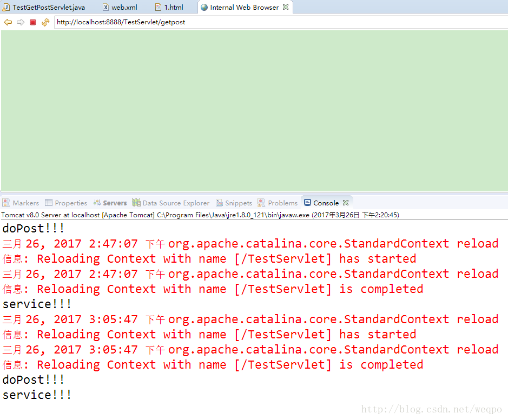The height and width of the screenshot is (420, 508).
Task: Click first 'service!!!' console output line
Action: (37, 304)
